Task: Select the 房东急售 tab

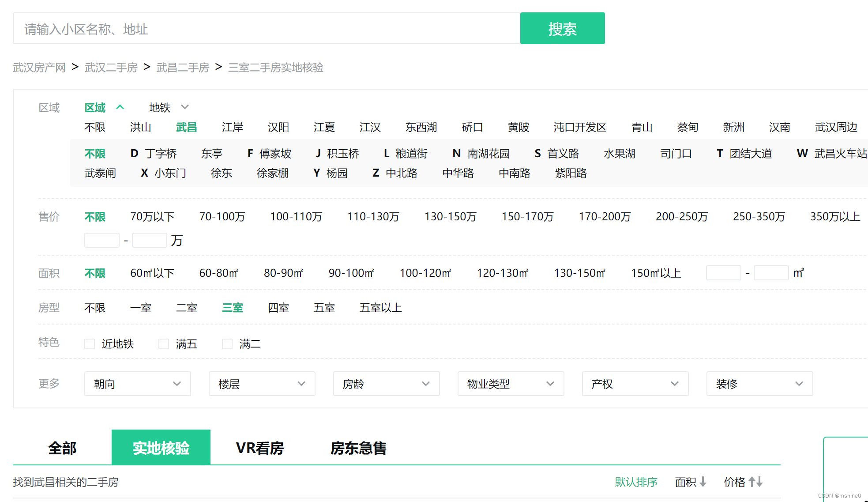Action: [358, 448]
